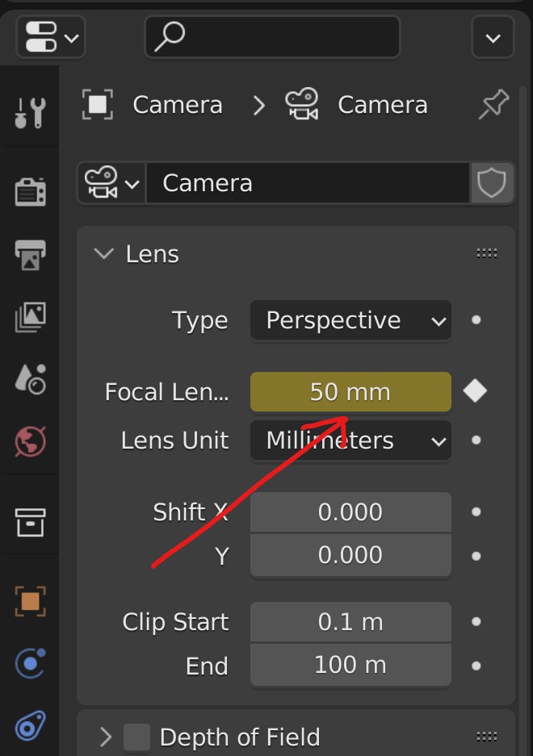Screen dimensions: 533x756
Task: Open the Lens Unit dropdown
Action: click(350, 441)
